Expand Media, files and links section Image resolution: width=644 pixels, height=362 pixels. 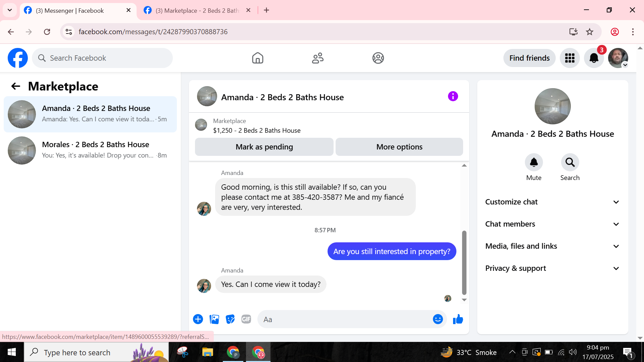552,246
